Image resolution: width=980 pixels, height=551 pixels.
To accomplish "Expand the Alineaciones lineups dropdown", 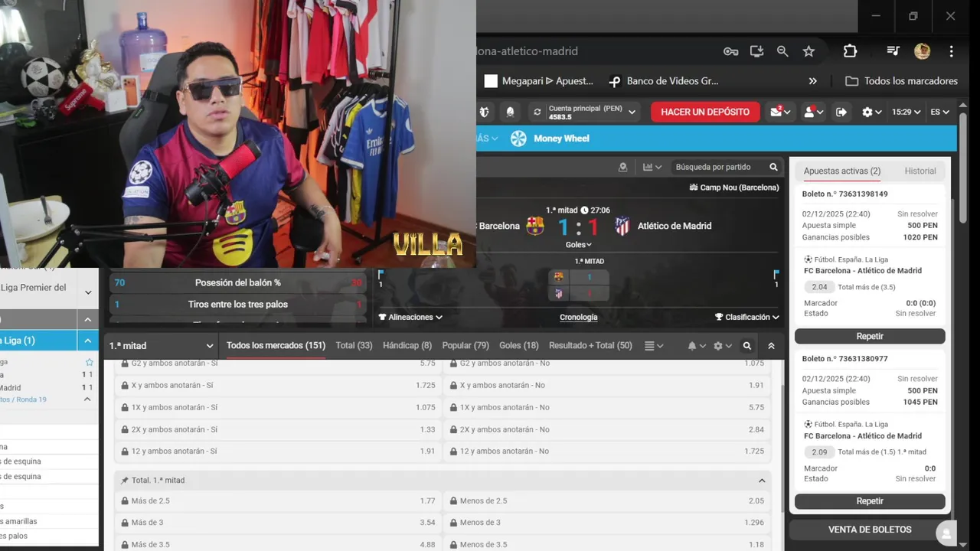I will tap(410, 317).
